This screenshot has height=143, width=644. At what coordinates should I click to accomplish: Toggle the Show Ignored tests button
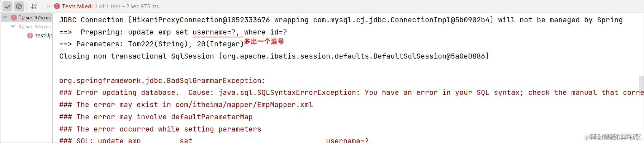19,6
